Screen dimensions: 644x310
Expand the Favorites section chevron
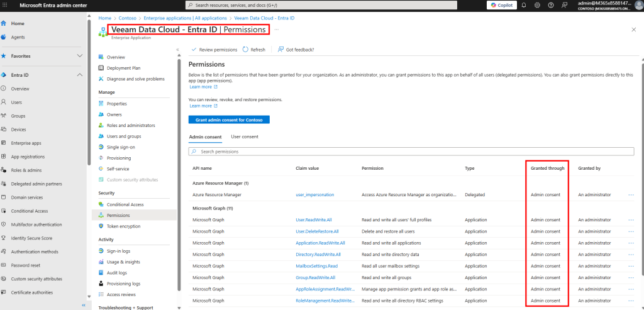pos(79,56)
